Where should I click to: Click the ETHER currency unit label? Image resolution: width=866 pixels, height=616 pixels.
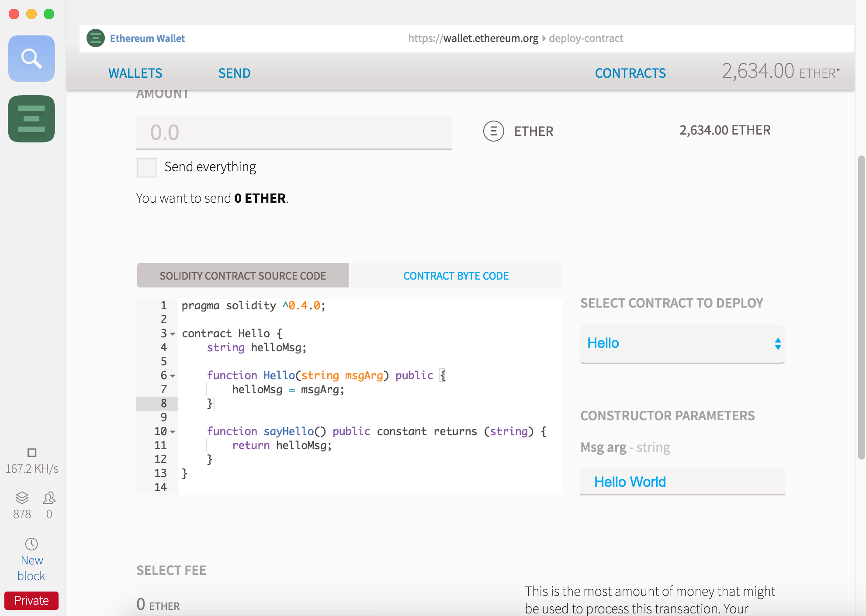(x=534, y=132)
